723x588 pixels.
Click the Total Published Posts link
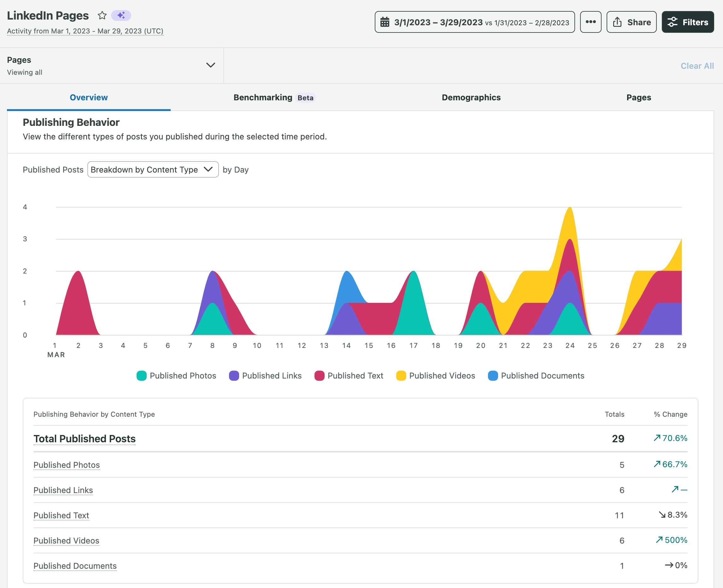click(x=84, y=438)
